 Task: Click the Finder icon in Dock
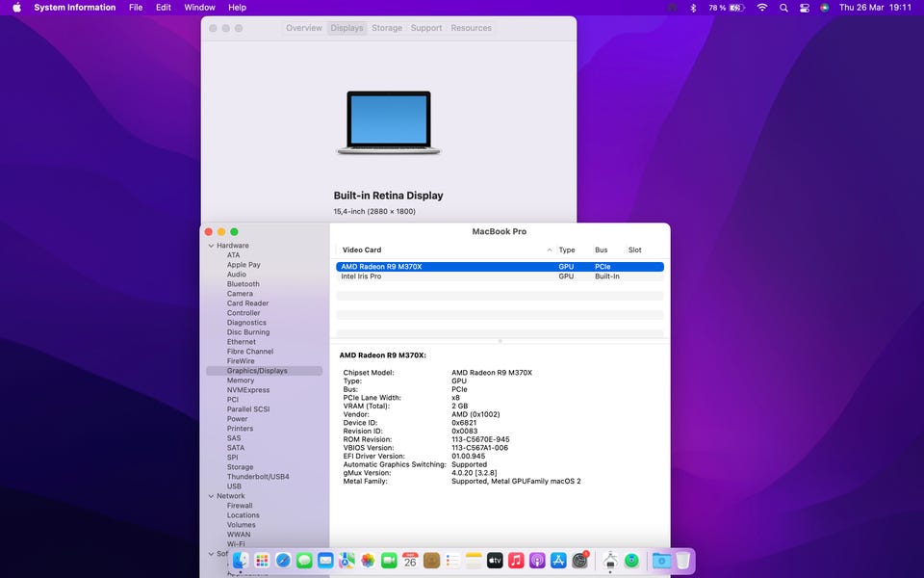click(x=241, y=561)
